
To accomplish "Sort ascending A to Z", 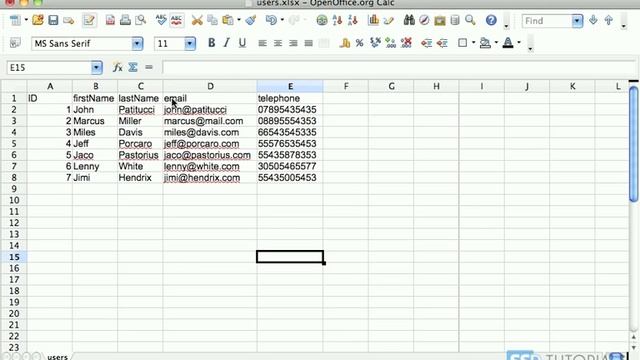I will click(337, 20).
